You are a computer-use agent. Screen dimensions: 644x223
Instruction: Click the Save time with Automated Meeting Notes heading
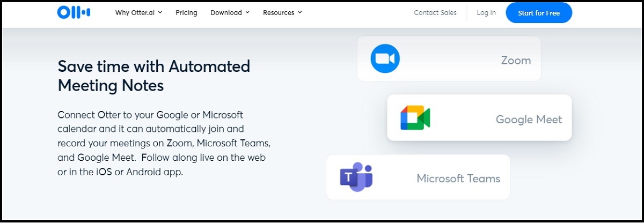click(x=153, y=76)
